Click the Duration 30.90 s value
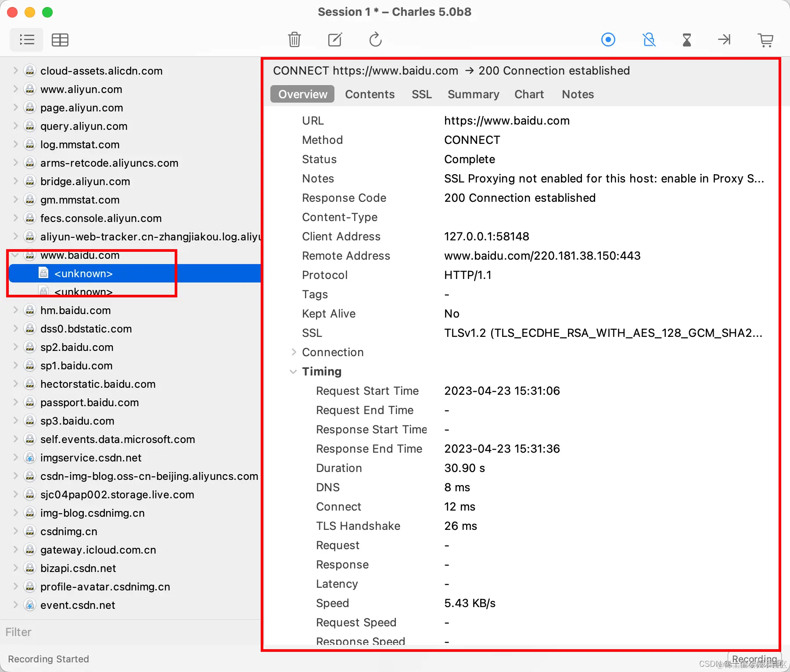 click(x=465, y=468)
